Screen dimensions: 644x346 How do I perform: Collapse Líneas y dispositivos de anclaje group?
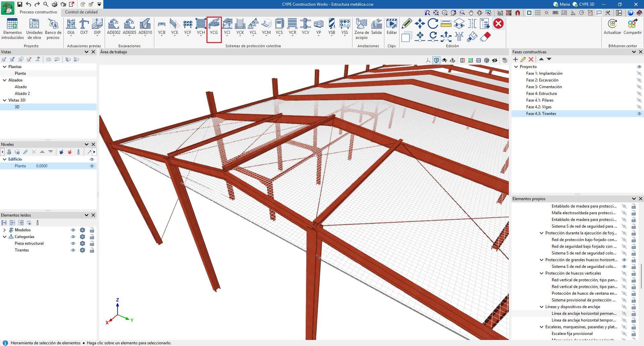pos(541,307)
